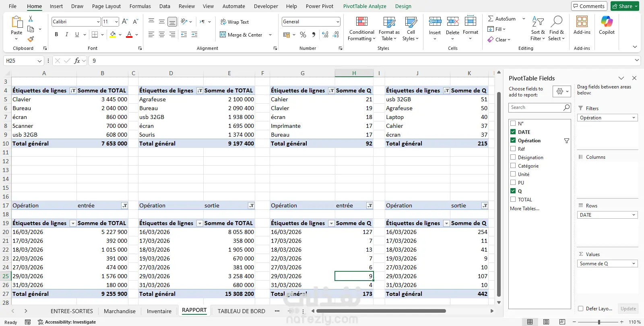644x326 pixels.
Task: Uncheck the Opération field checkbox
Action: (513, 140)
